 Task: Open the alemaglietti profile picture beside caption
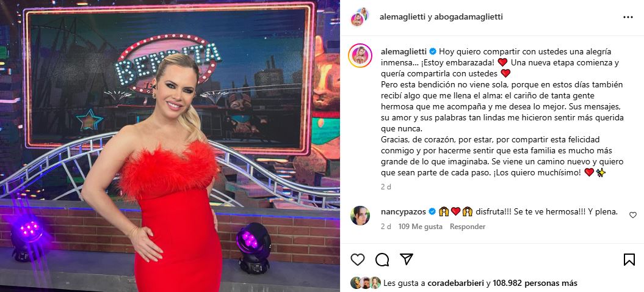[x=360, y=56]
